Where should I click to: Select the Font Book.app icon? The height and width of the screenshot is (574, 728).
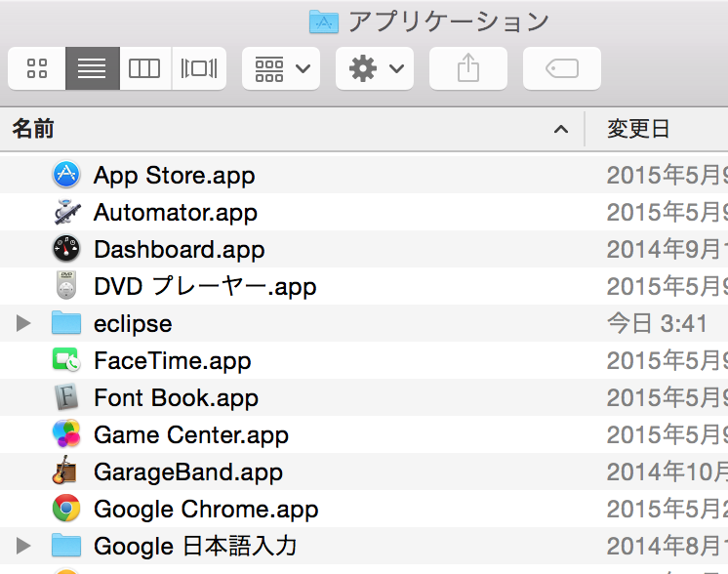point(66,397)
